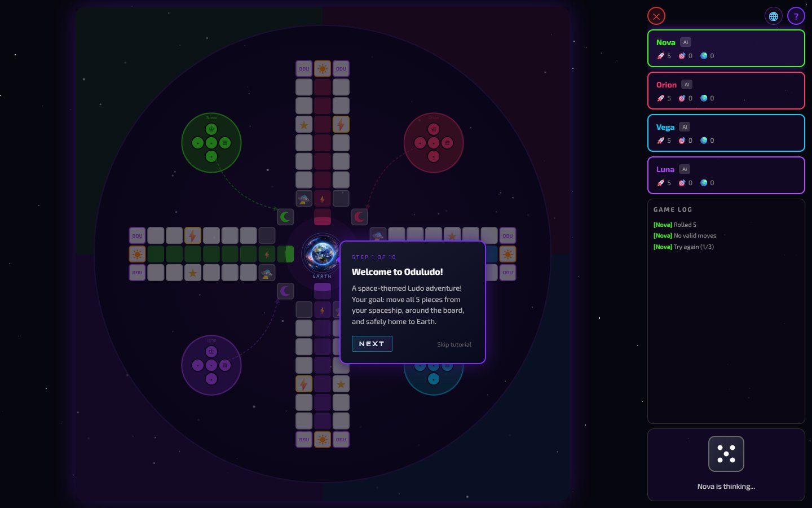
Task: Click the green crescent moon tile
Action: point(285,217)
